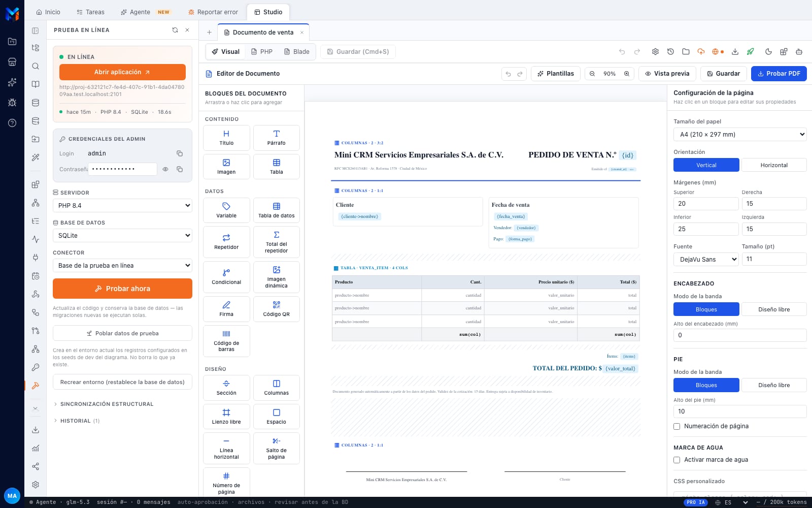Refresh the Prueba en línea panel
The width and height of the screenshot is (812, 508).
click(x=175, y=30)
